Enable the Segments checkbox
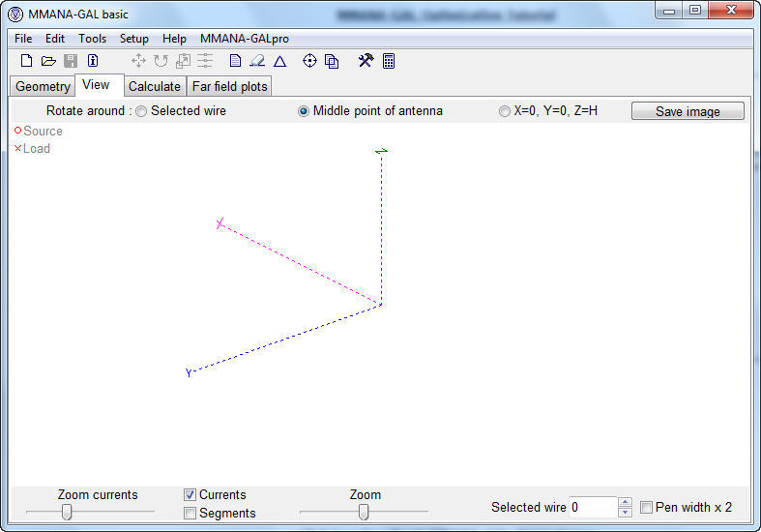 click(190, 514)
